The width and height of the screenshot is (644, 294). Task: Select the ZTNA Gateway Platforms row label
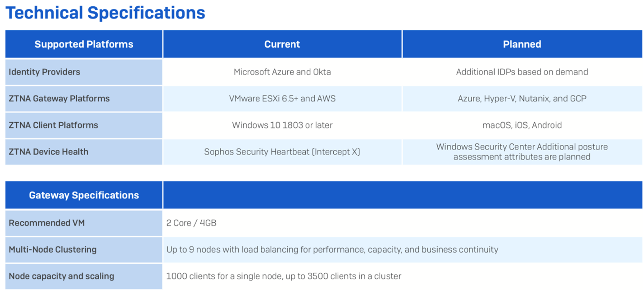[59, 98]
